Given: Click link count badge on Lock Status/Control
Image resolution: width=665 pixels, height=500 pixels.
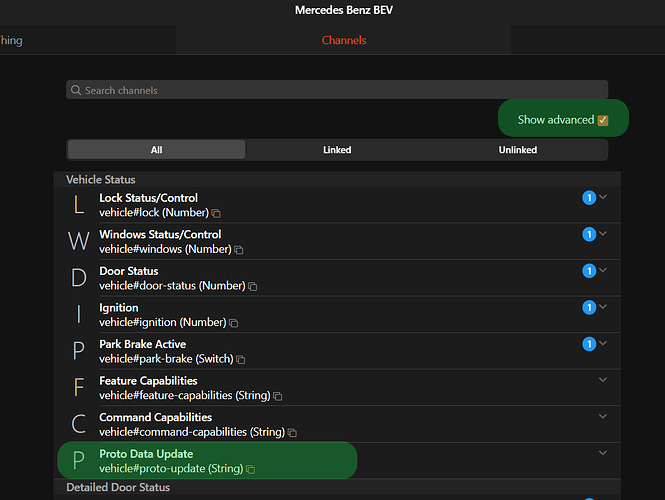Looking at the screenshot, I should [589, 198].
